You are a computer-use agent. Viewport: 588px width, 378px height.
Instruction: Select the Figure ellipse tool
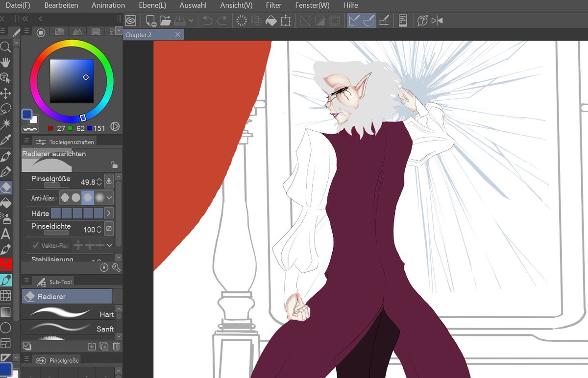coord(5,327)
